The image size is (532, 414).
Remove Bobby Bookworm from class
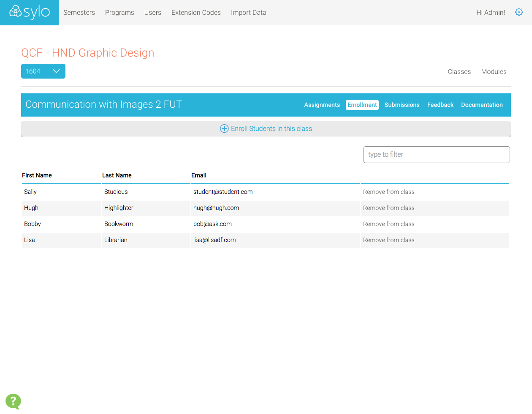click(x=388, y=224)
